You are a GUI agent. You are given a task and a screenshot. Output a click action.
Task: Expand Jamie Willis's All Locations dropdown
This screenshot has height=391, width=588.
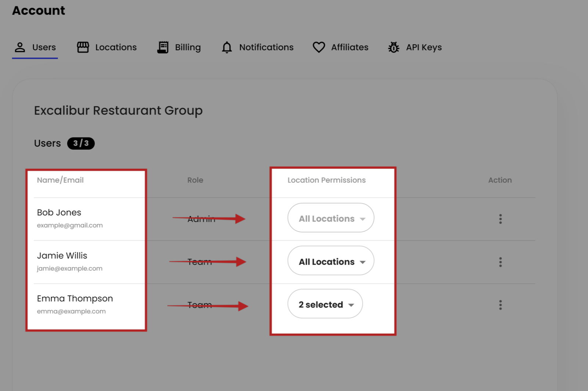coord(331,261)
